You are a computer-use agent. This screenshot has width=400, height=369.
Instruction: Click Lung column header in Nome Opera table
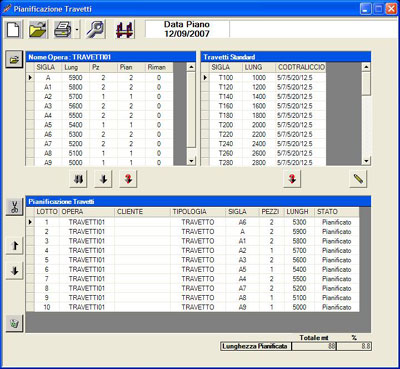(x=76, y=67)
